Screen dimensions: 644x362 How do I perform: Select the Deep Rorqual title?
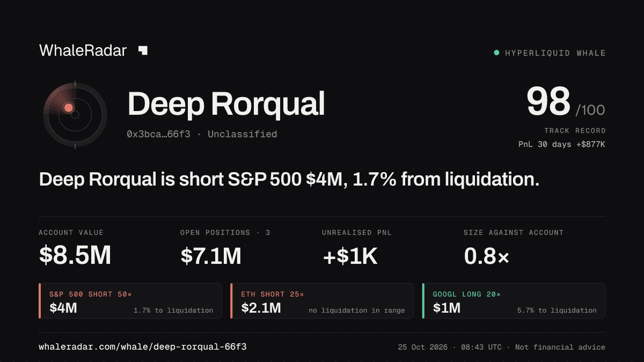coord(226,104)
